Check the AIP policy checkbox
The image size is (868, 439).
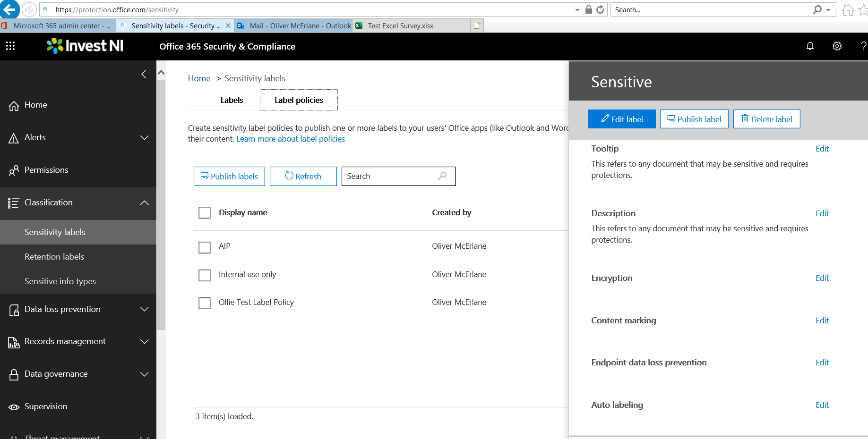[204, 247]
